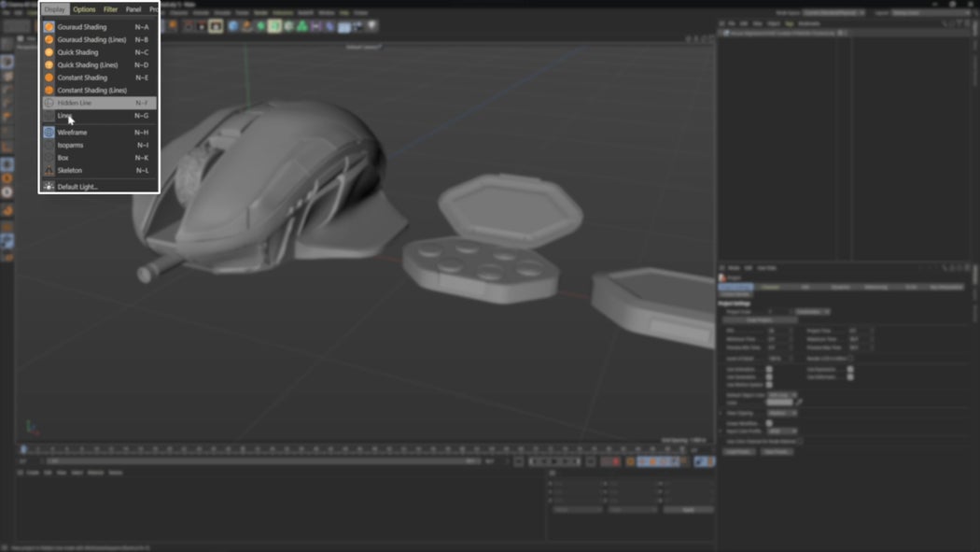Click the timeline preview range slider
The height and width of the screenshot is (552, 980).
(262, 461)
